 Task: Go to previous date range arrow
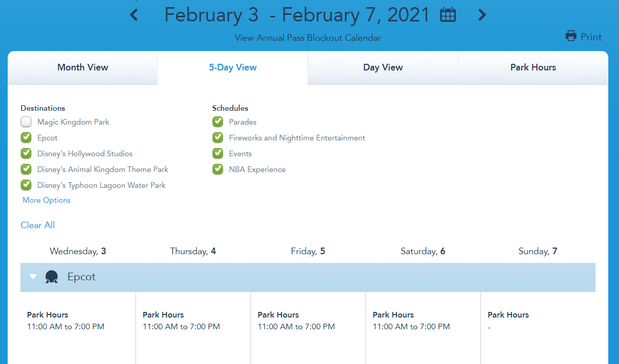pos(134,15)
